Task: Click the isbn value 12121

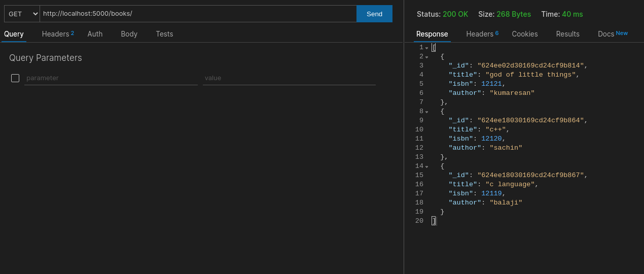Action: (491, 84)
